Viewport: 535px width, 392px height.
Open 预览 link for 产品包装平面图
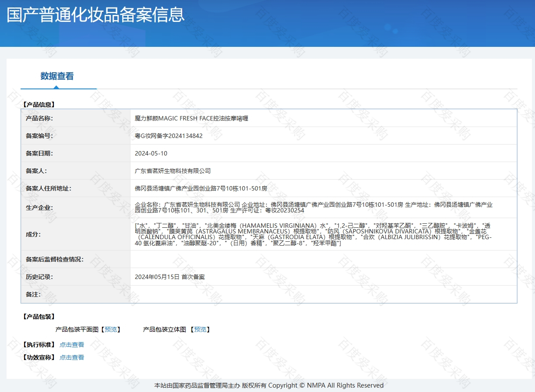[x=111, y=329]
